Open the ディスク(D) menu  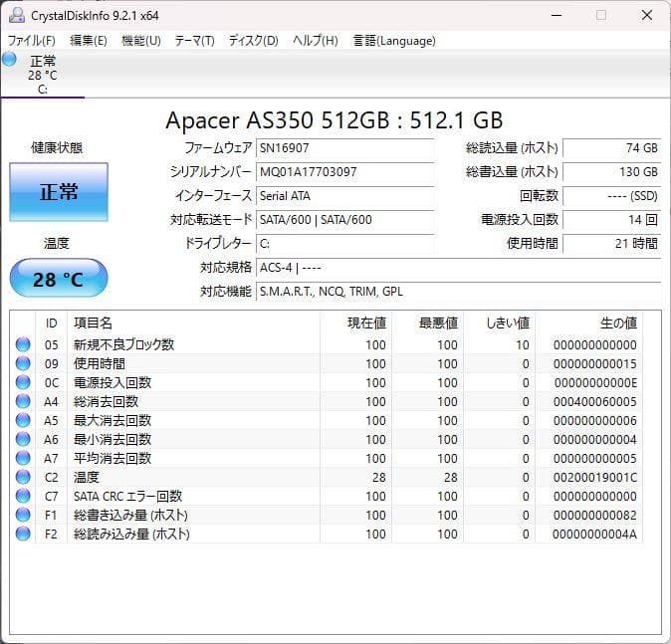253,41
